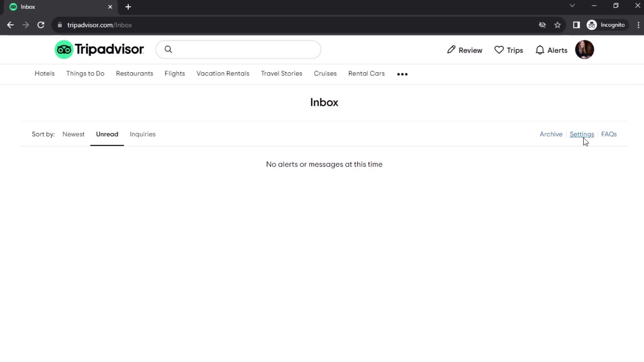Select the Unread messages tab
Image resolution: width=644 pixels, height=362 pixels.
point(107,134)
